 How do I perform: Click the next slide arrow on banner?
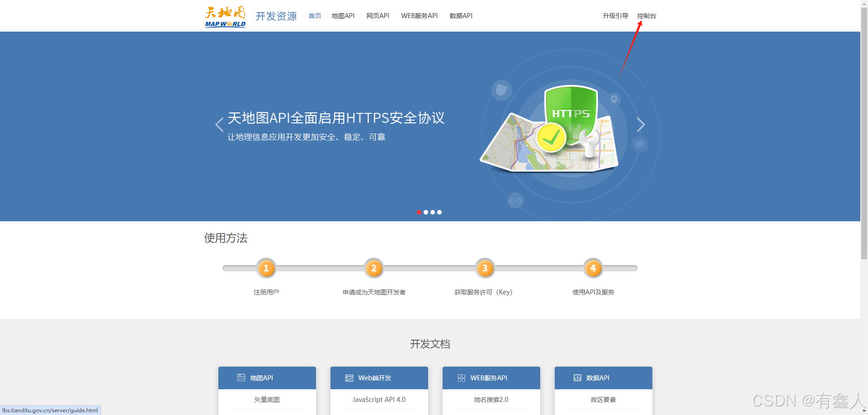(641, 125)
